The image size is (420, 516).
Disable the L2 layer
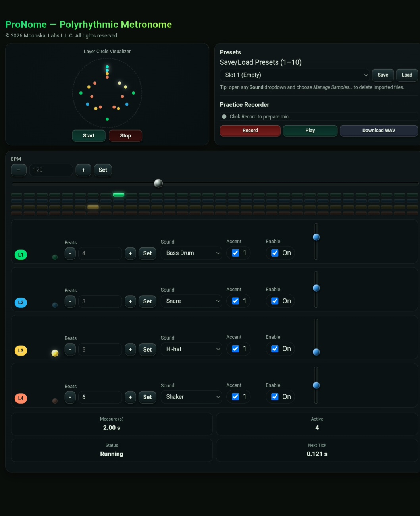point(275,301)
